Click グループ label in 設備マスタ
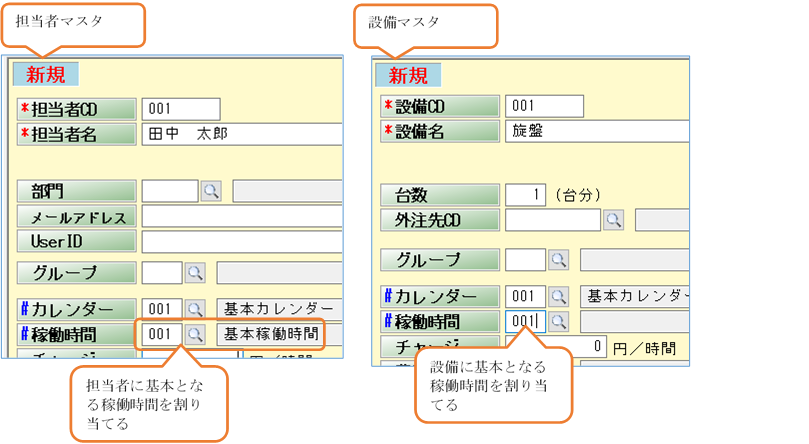This screenshot has height=444, width=809. point(440,259)
